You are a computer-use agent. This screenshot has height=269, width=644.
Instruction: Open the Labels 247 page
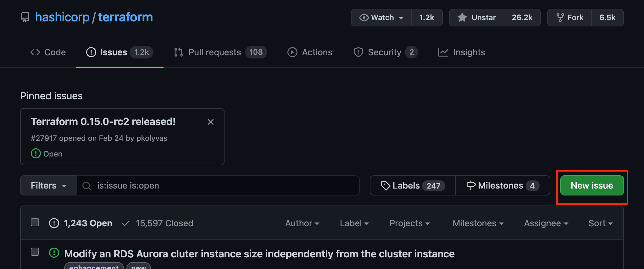tap(413, 185)
